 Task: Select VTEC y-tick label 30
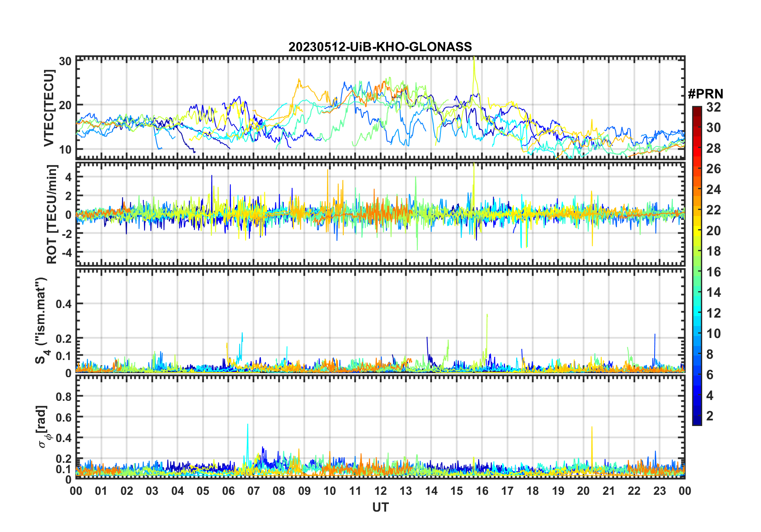(65, 61)
